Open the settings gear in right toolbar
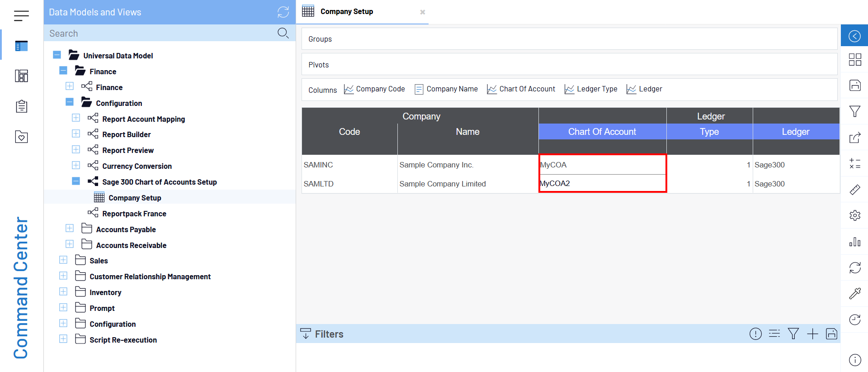This screenshot has height=372, width=868. (854, 215)
